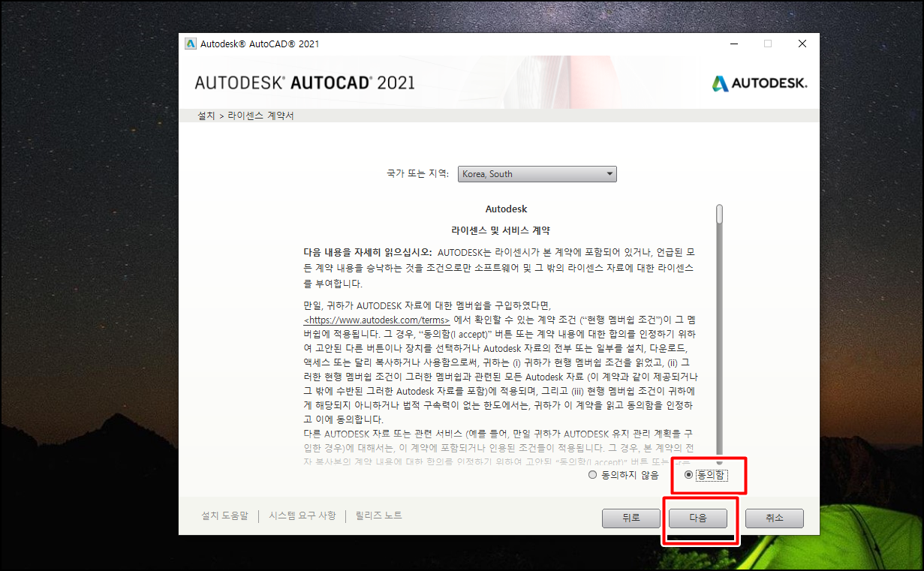Open the 릴리즈 노트 link

pyautogui.click(x=379, y=515)
